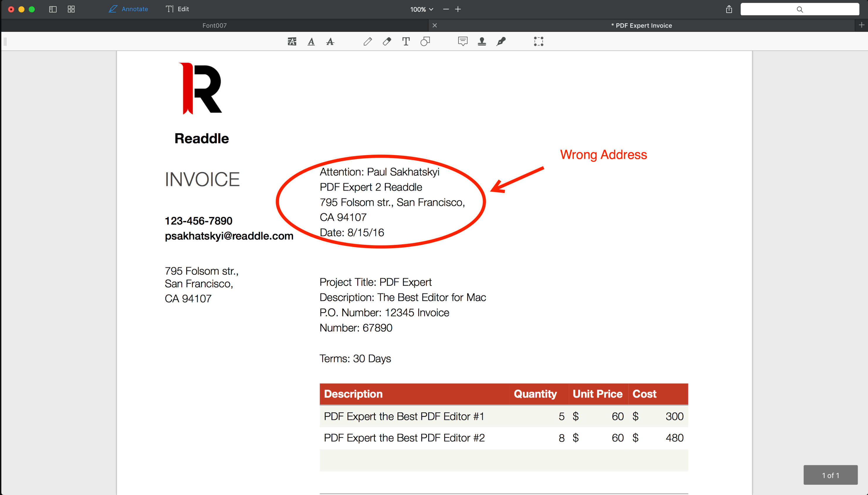Click the 'Wrong Address' text annotation
868x495 pixels.
[603, 155]
